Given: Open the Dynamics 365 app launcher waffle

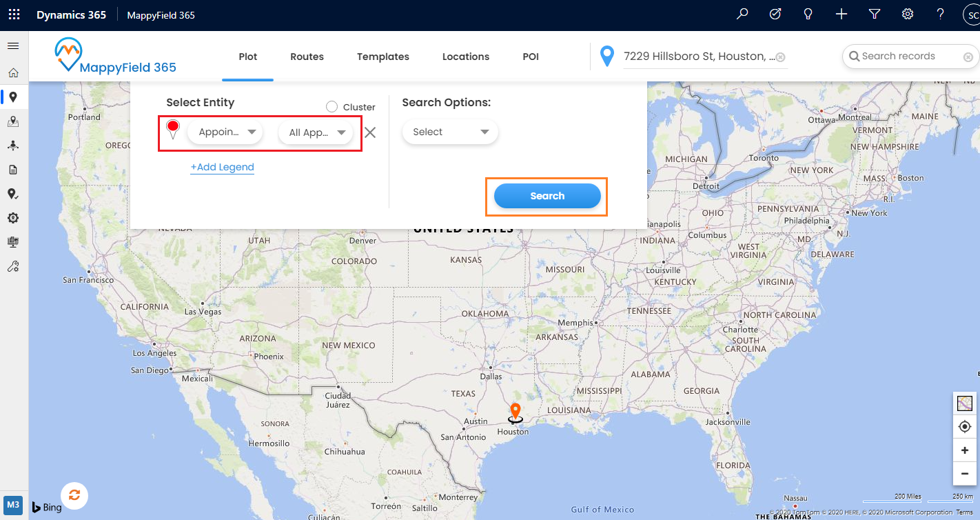Looking at the screenshot, I should [x=14, y=14].
